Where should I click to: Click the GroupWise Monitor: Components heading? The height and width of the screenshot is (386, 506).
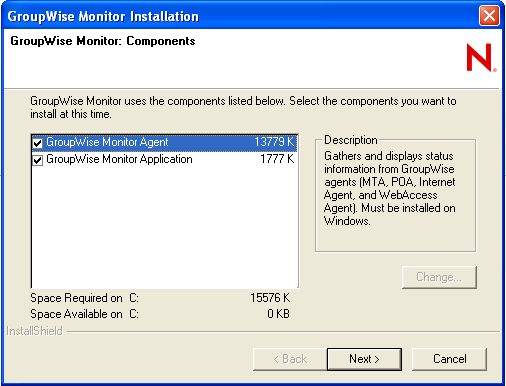click(x=103, y=41)
